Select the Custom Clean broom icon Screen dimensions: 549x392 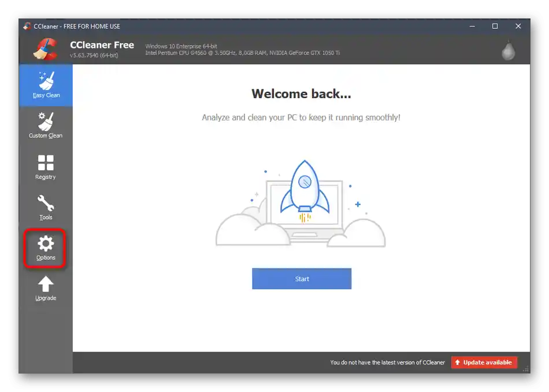pyautogui.click(x=46, y=121)
